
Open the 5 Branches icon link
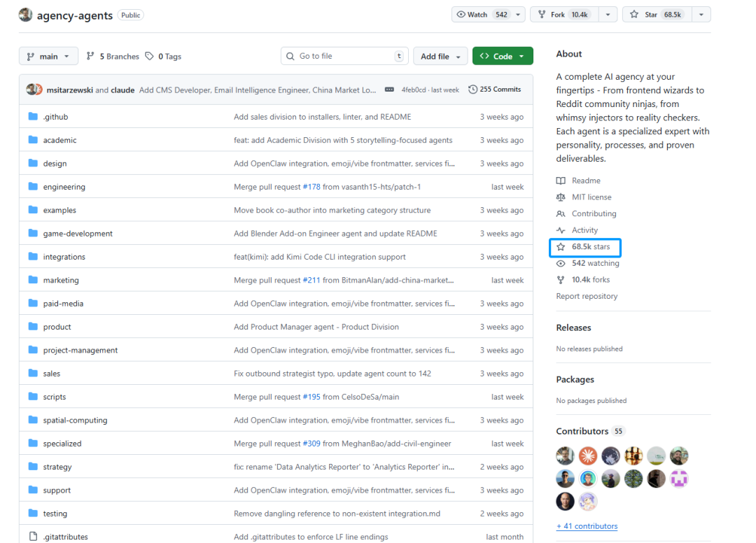[90, 57]
